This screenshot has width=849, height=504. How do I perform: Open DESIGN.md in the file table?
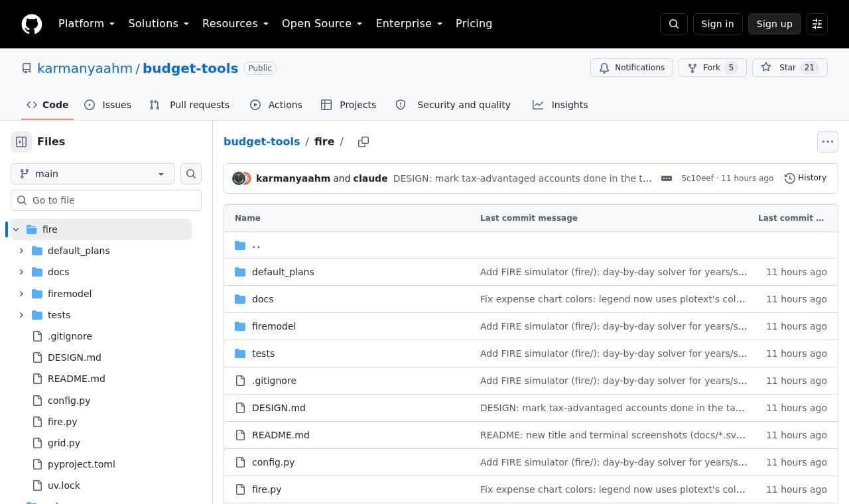[x=279, y=408]
